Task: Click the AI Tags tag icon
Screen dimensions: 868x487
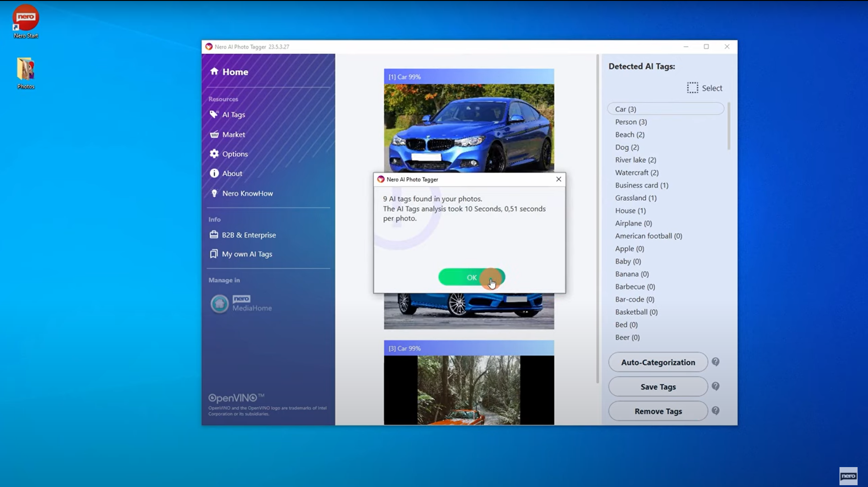Action: tap(214, 115)
